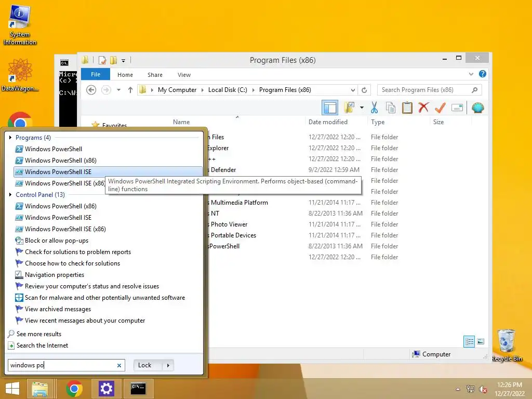The image size is (532, 399).
Task: Select the Multimedia Platform folder row
Action: click(x=239, y=203)
